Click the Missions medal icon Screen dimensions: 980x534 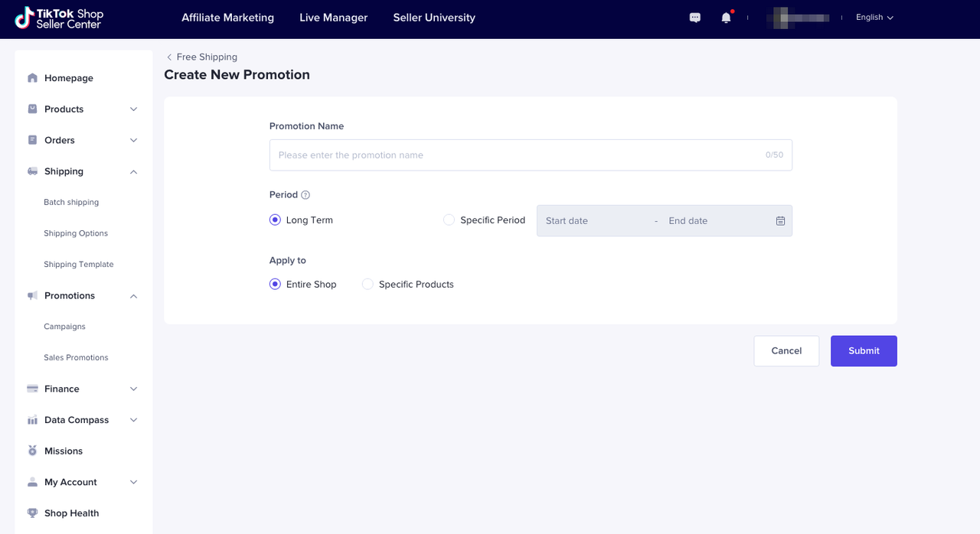[32, 451]
